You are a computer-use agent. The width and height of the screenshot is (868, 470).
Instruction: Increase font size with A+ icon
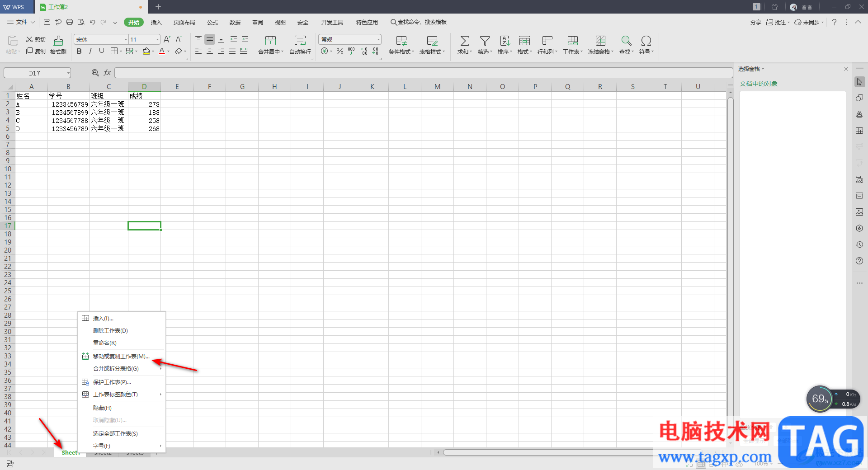click(x=167, y=40)
